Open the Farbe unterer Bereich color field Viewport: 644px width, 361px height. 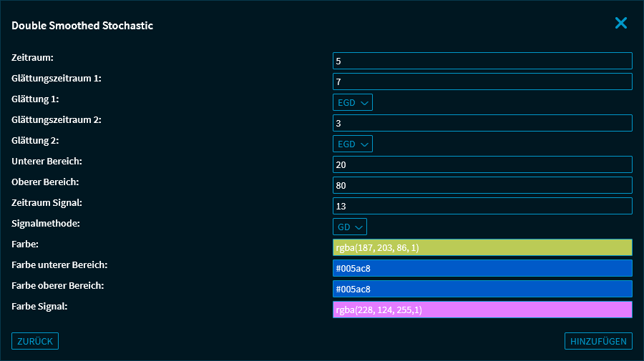tap(482, 268)
